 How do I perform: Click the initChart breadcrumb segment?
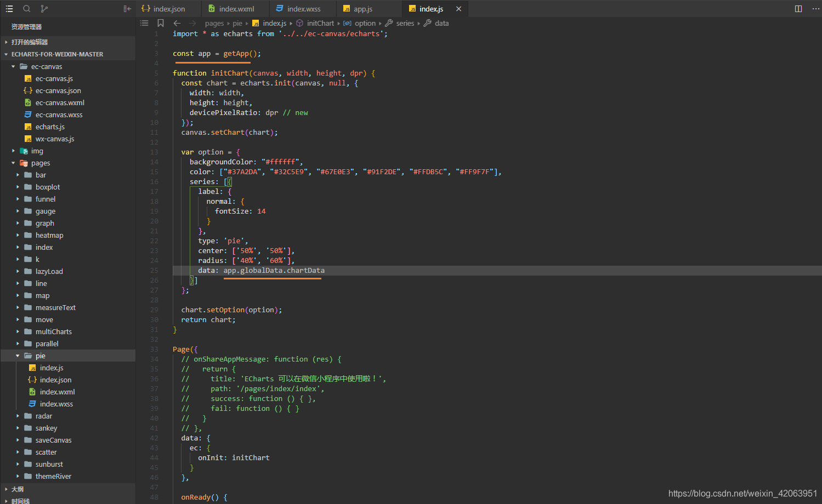point(320,23)
